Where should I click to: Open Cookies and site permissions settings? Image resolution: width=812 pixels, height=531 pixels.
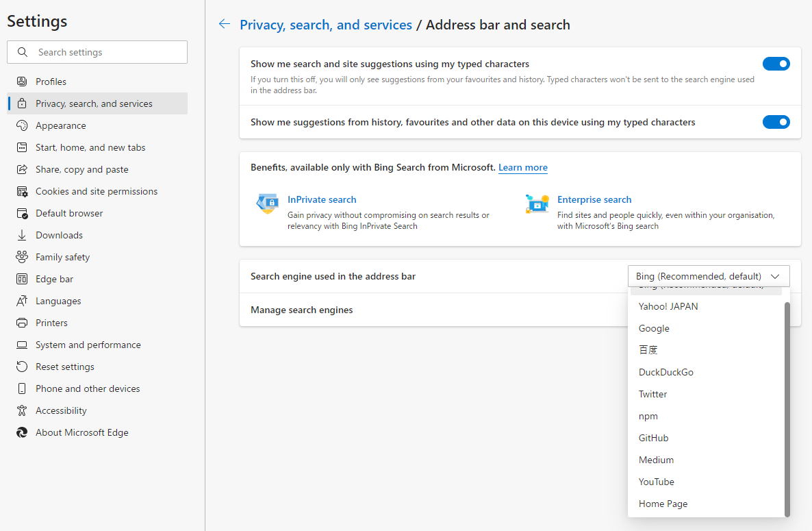pos(97,191)
